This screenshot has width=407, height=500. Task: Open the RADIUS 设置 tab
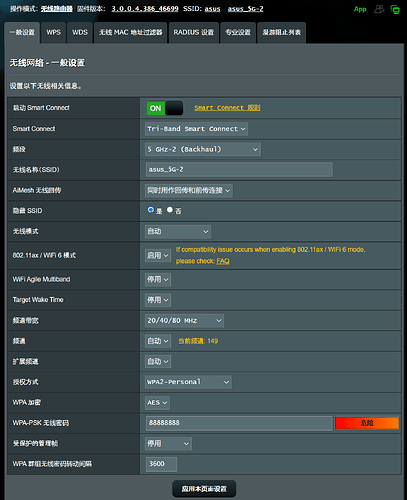click(x=194, y=33)
